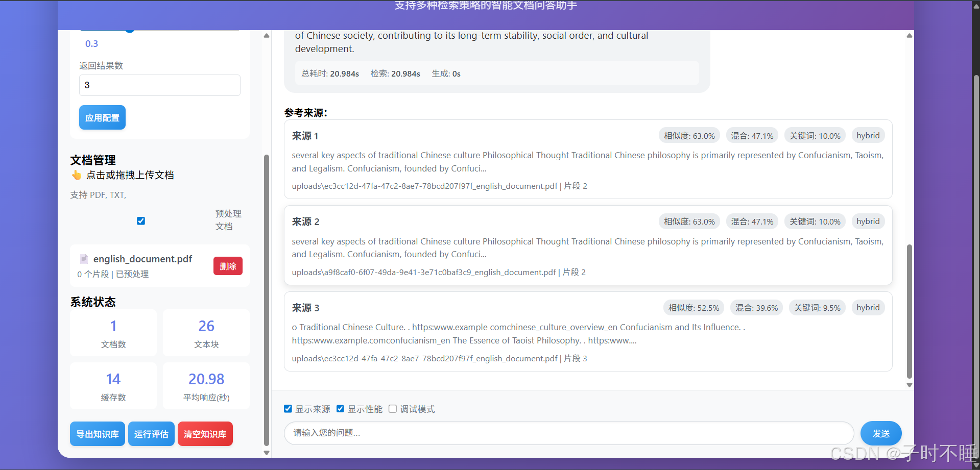Click hybrid tag in 来源 3

(x=868, y=308)
